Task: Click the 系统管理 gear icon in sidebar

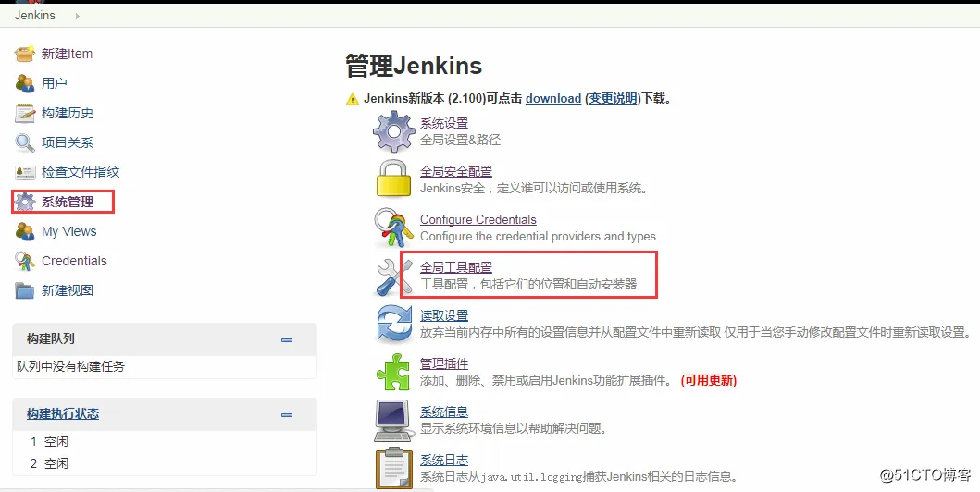Action: (x=25, y=202)
